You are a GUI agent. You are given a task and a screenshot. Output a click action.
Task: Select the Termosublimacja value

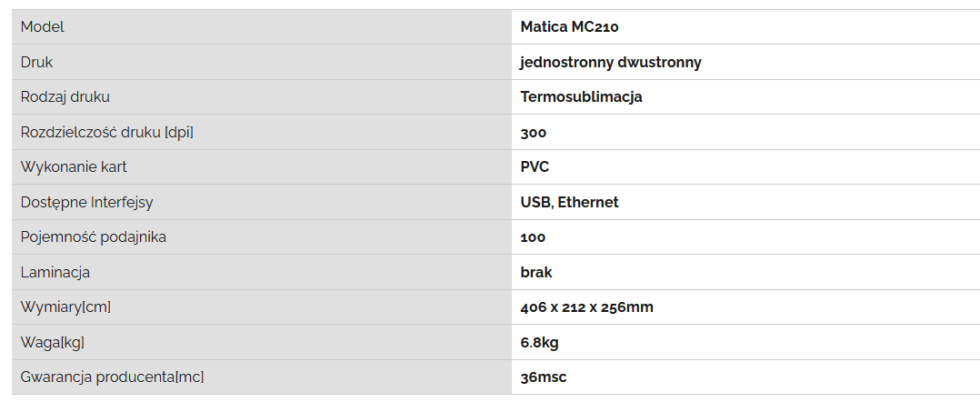click(581, 97)
